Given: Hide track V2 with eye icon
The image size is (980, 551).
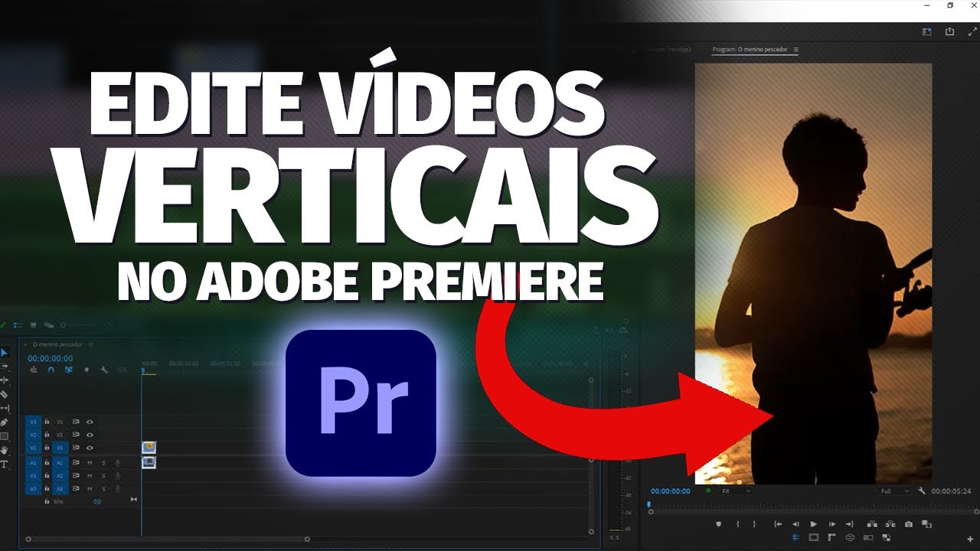Looking at the screenshot, I should 90,435.
